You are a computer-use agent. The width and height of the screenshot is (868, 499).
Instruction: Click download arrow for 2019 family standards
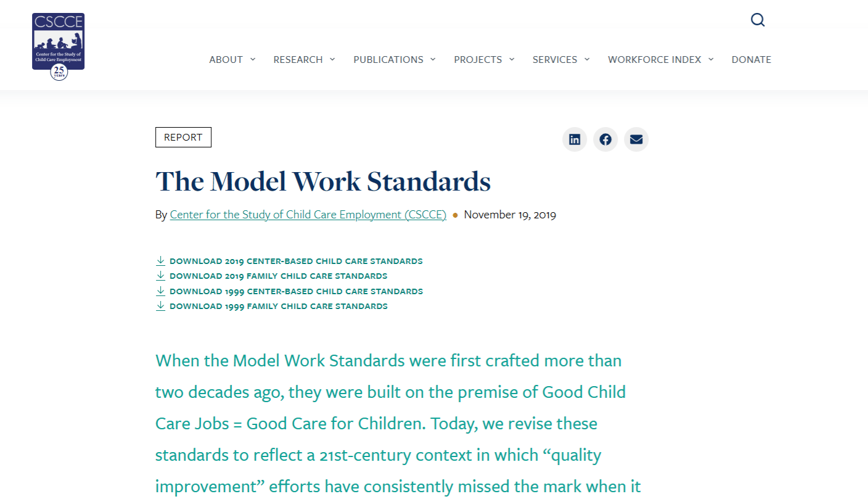click(x=160, y=276)
